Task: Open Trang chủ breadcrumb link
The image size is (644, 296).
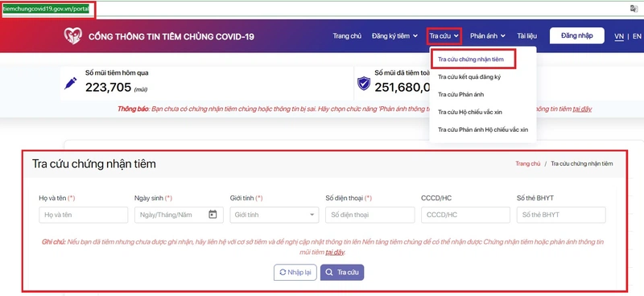Action: 528,163
